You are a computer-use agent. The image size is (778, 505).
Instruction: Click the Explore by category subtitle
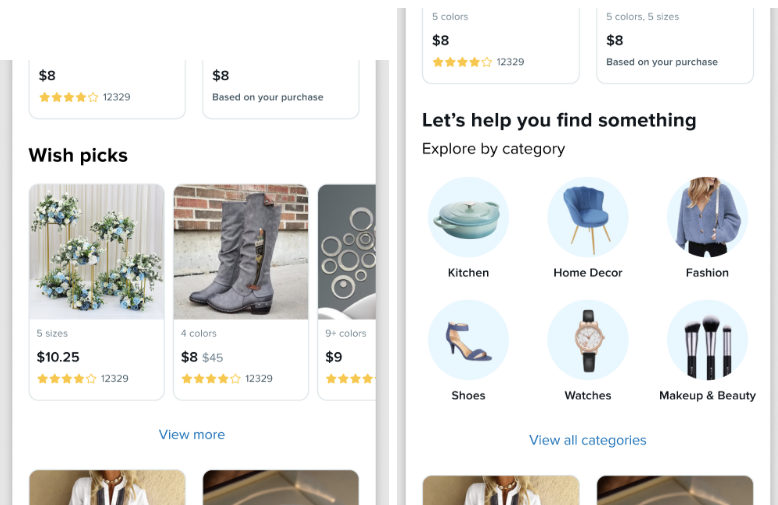click(494, 149)
